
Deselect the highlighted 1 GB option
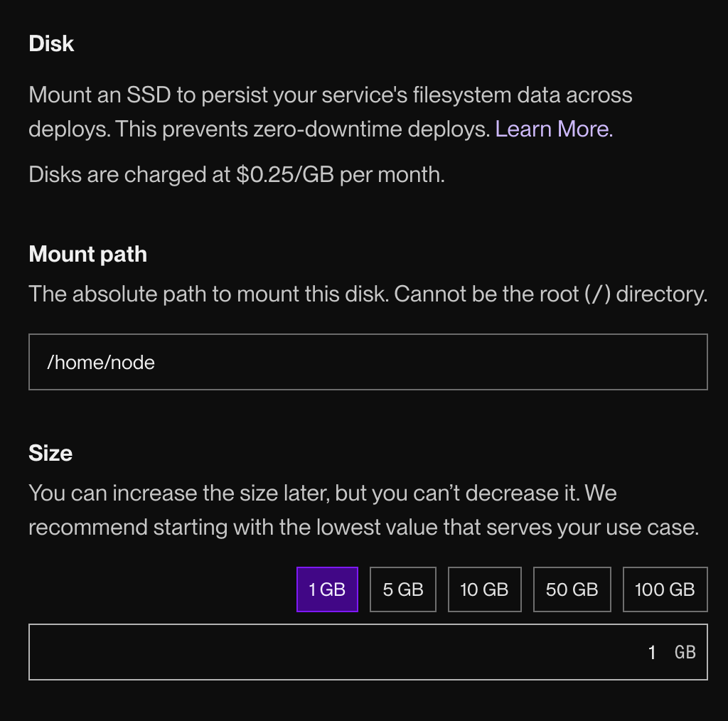point(327,589)
